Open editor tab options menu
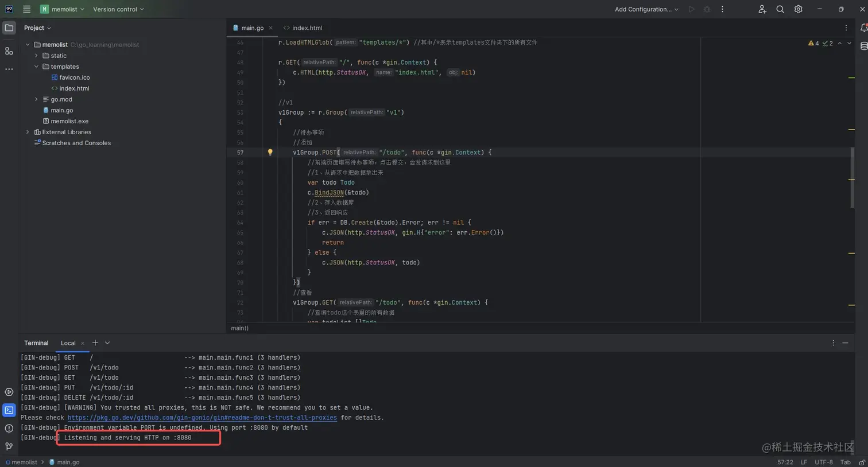 click(x=846, y=28)
